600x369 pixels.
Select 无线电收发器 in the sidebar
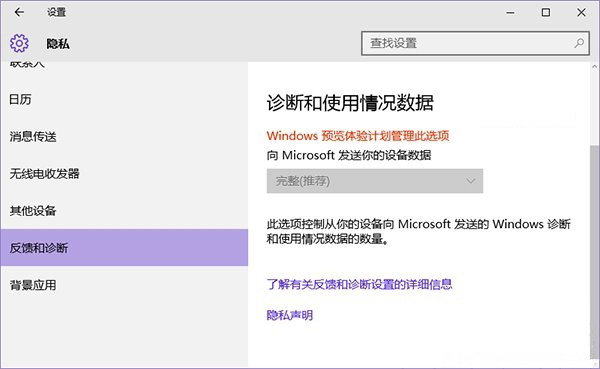pos(124,173)
